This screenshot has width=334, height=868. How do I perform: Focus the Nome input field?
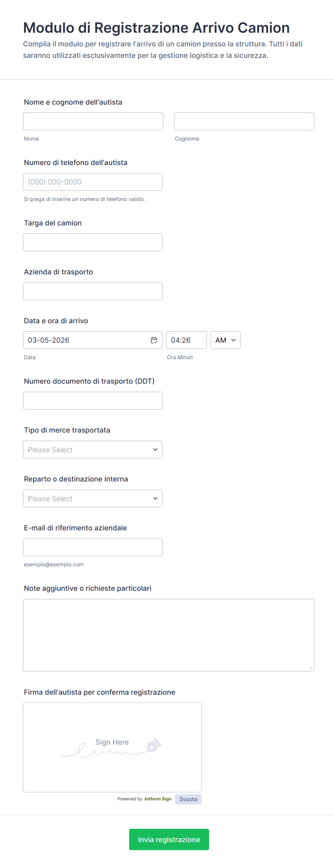click(x=93, y=121)
